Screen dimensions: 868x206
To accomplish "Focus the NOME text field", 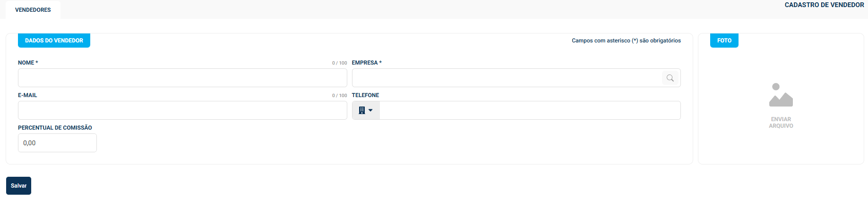I will pos(182,78).
